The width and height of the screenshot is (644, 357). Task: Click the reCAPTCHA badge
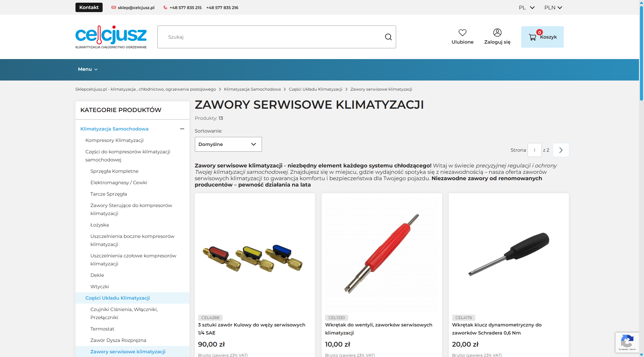click(x=627, y=342)
